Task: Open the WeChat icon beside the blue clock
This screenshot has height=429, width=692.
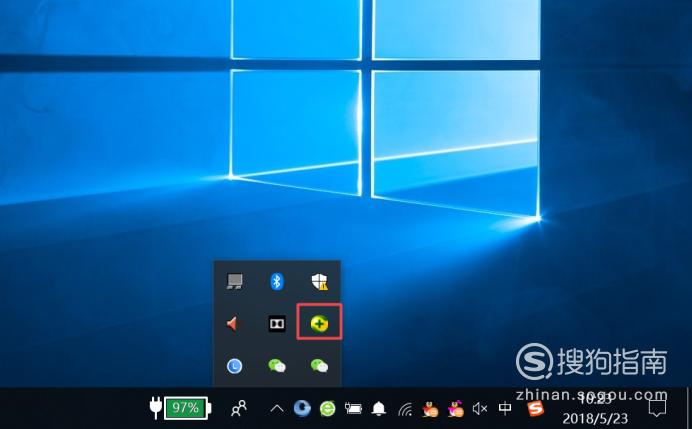Action: pyautogui.click(x=277, y=366)
